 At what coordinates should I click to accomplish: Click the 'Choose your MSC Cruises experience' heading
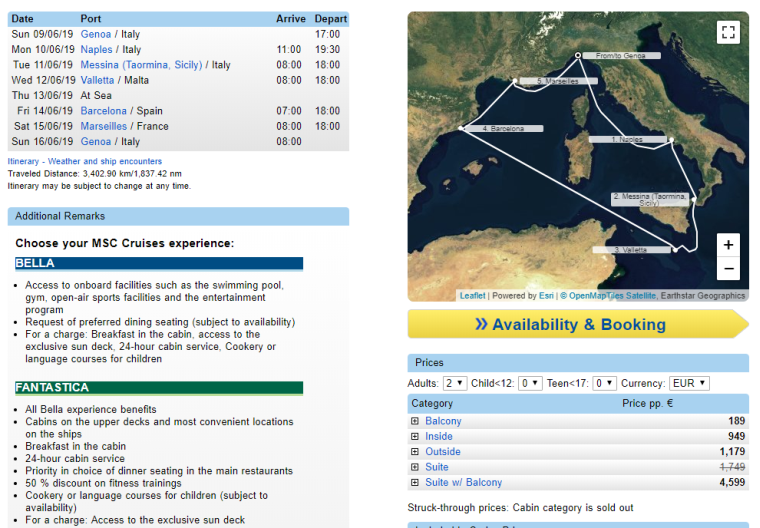(x=125, y=243)
